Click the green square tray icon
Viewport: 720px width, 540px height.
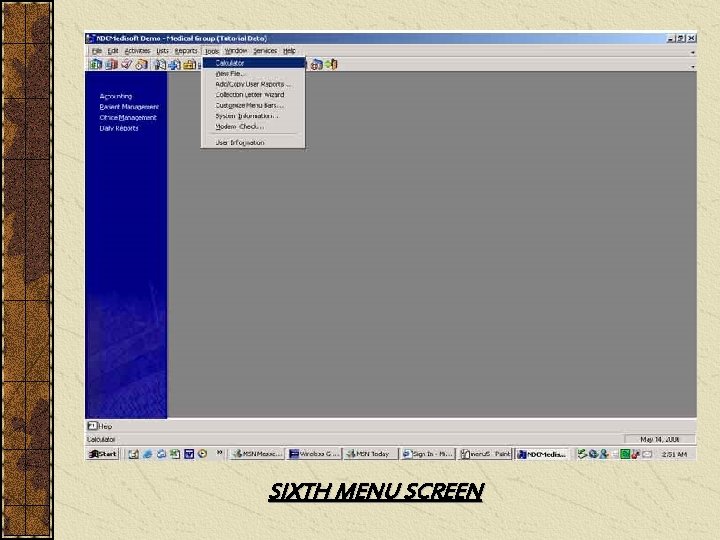[625, 454]
